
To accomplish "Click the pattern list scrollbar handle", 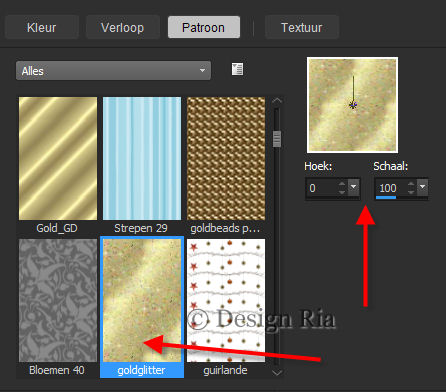I will tap(277, 139).
